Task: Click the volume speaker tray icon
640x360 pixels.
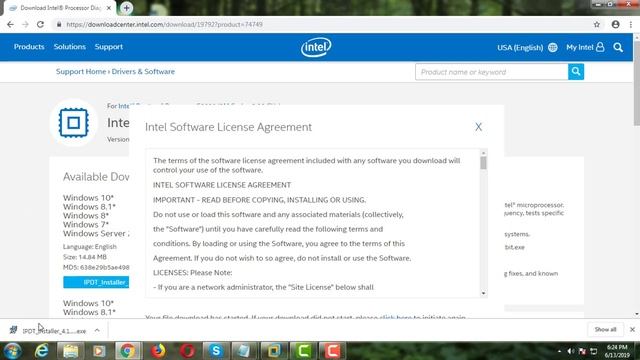Action: pos(571,351)
